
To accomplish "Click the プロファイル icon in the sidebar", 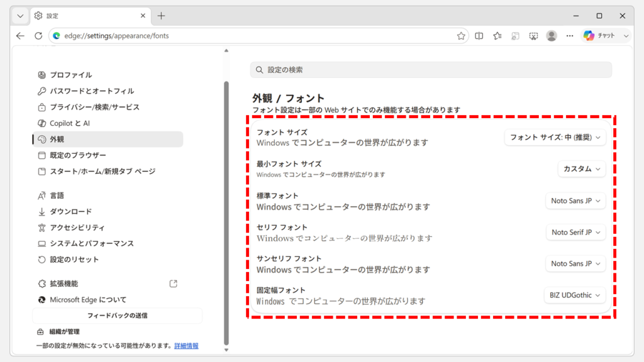I will 42,75.
